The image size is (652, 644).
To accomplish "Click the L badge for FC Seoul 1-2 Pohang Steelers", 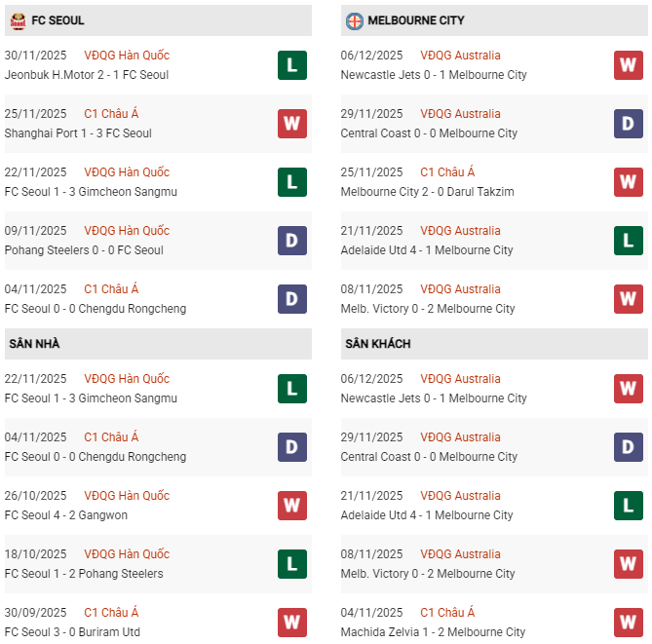I will pos(292,564).
